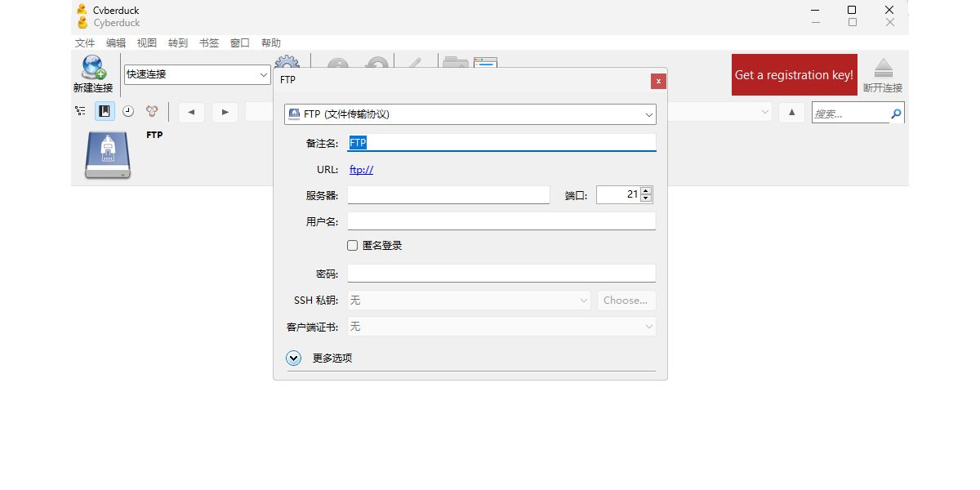Click the 用户名 username field

(501, 220)
